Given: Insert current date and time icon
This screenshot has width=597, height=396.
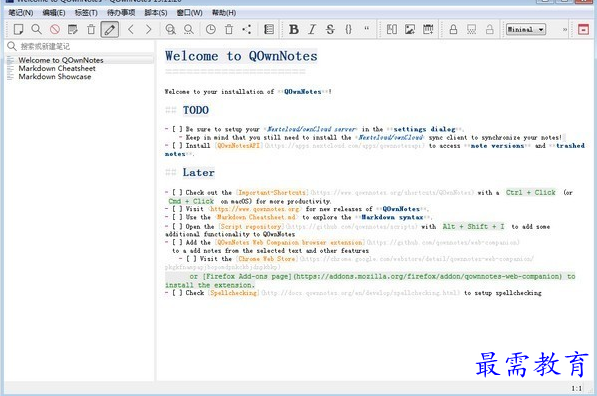Looking at the screenshot, I should (428, 29).
